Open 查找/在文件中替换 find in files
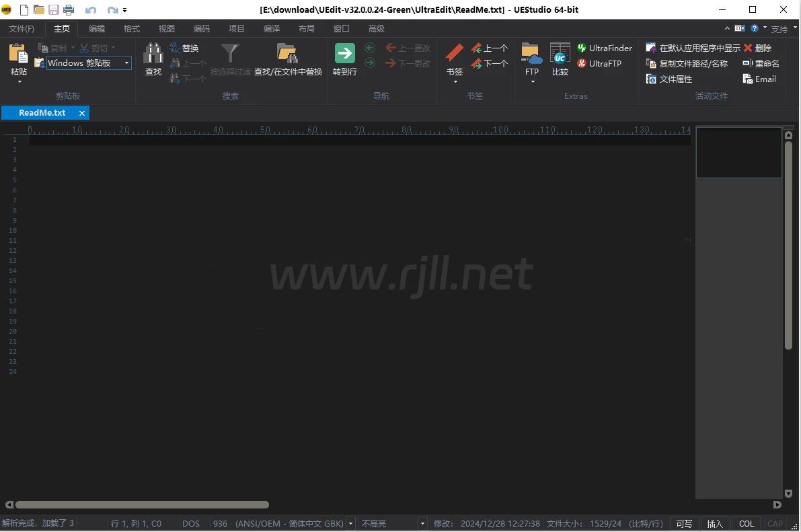The width and height of the screenshot is (801, 532). tap(288, 54)
